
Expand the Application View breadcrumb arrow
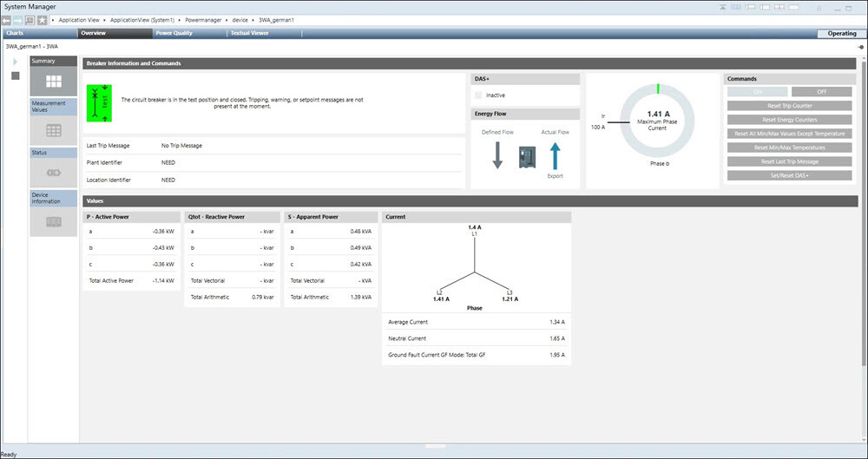(x=104, y=19)
